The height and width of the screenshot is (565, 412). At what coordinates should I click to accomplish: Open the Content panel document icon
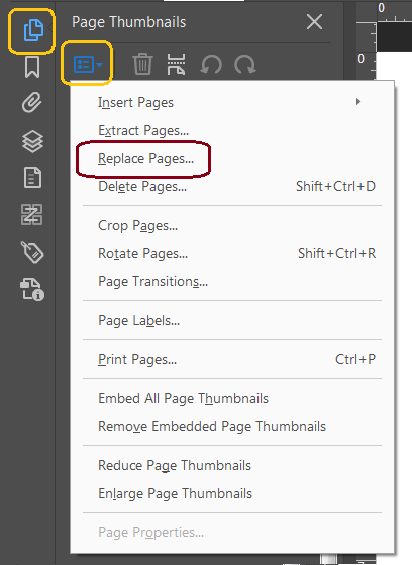32,178
